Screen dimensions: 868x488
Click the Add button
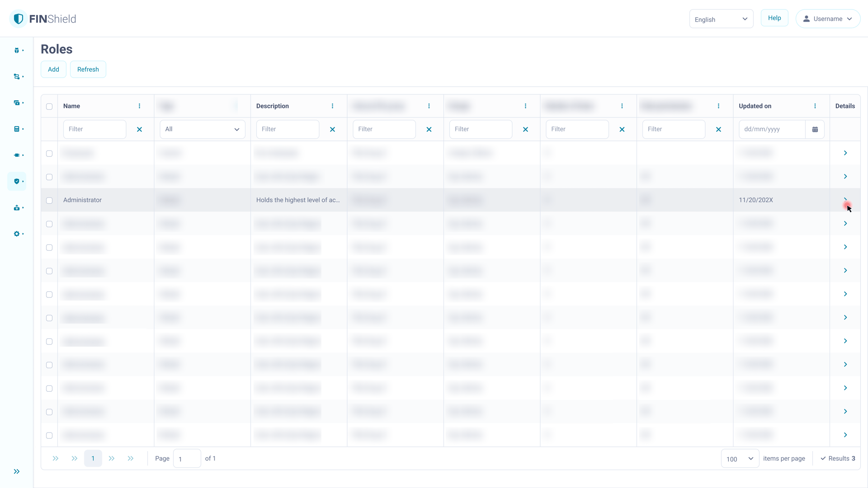pyautogui.click(x=53, y=70)
